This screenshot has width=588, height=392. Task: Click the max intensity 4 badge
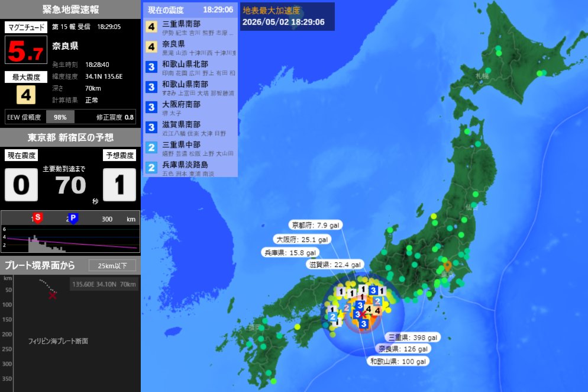[x=26, y=95]
